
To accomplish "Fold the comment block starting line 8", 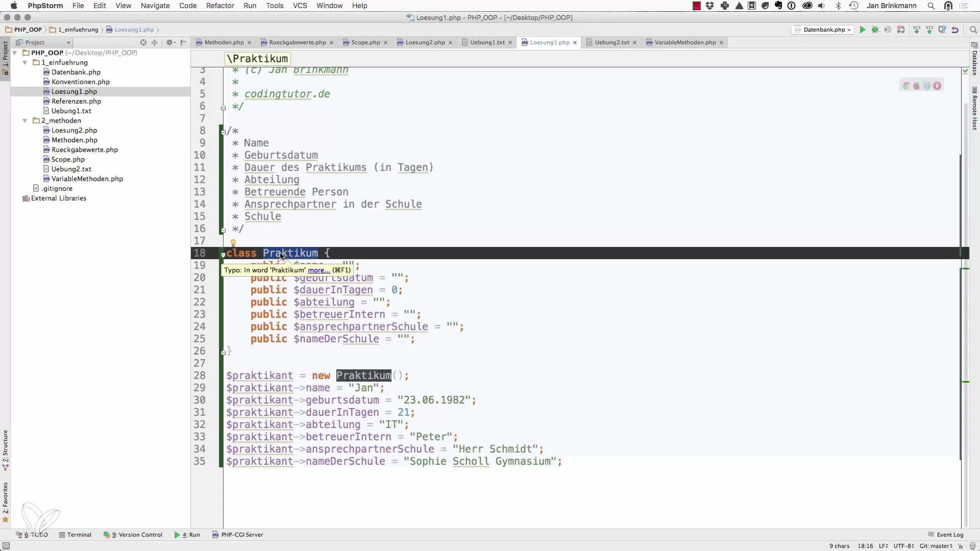I will point(223,132).
